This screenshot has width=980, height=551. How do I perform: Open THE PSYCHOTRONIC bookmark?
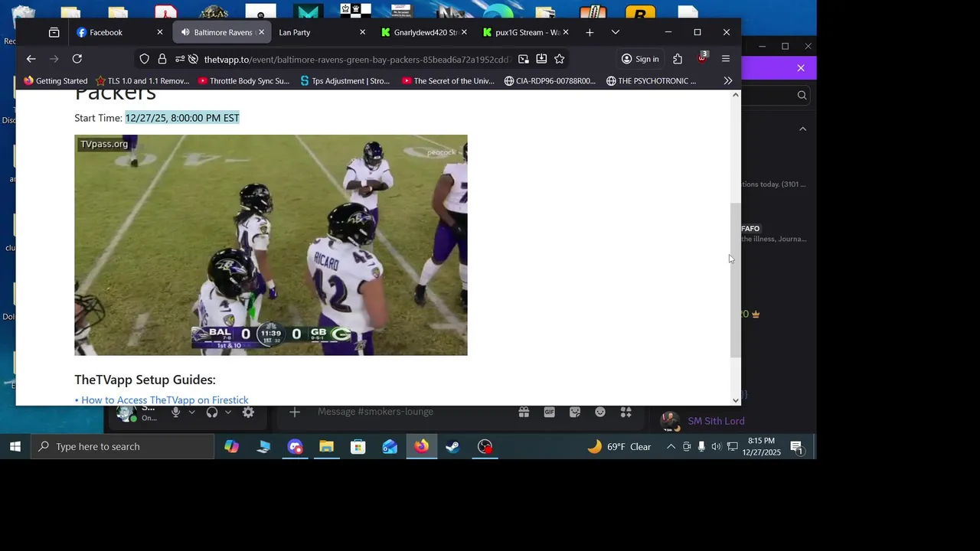652,80
